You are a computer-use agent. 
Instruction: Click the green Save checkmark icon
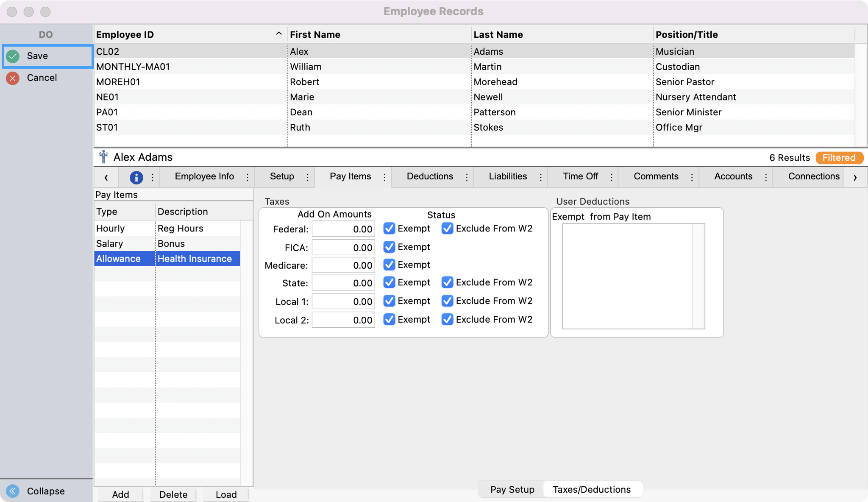13,56
